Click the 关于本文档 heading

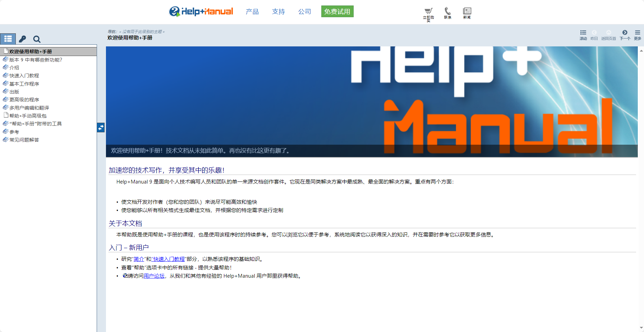coord(125,223)
